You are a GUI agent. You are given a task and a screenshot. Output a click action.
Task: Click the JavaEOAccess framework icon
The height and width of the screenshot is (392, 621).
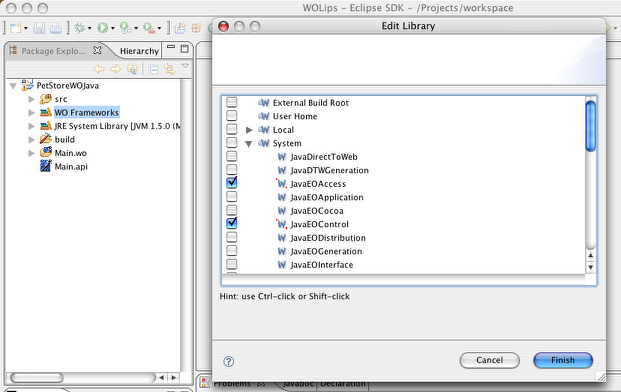point(282,184)
